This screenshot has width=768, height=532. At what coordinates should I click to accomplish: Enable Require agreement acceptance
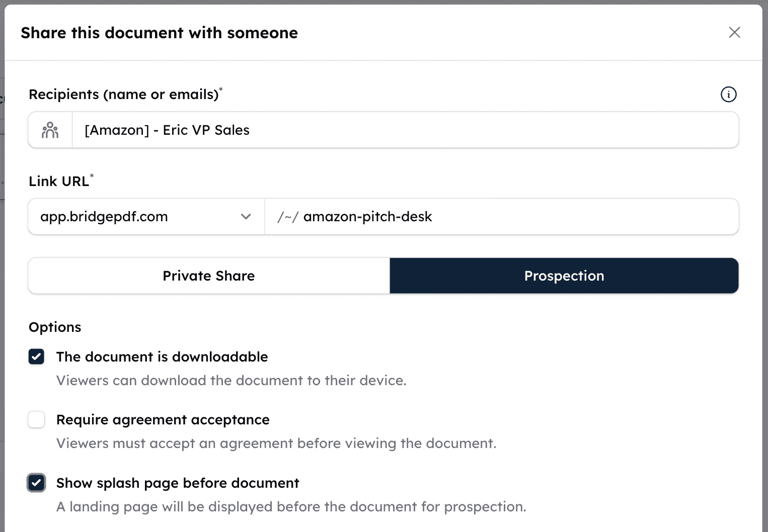point(36,419)
